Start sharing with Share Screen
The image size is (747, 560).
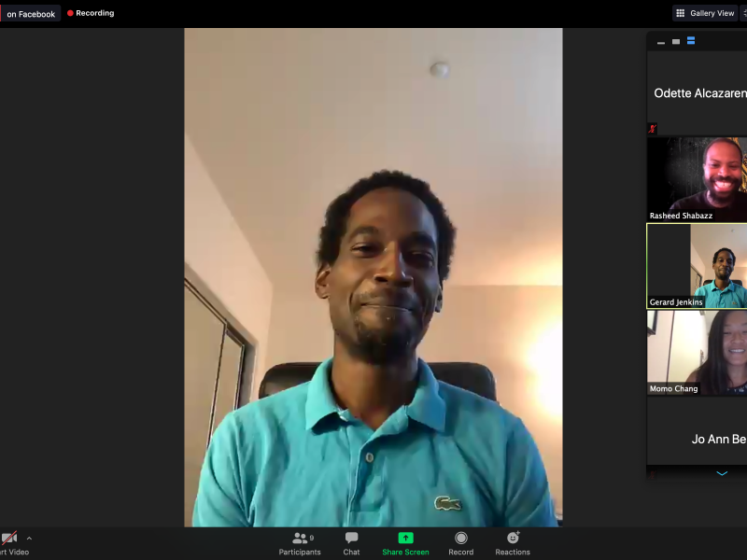[405, 544]
